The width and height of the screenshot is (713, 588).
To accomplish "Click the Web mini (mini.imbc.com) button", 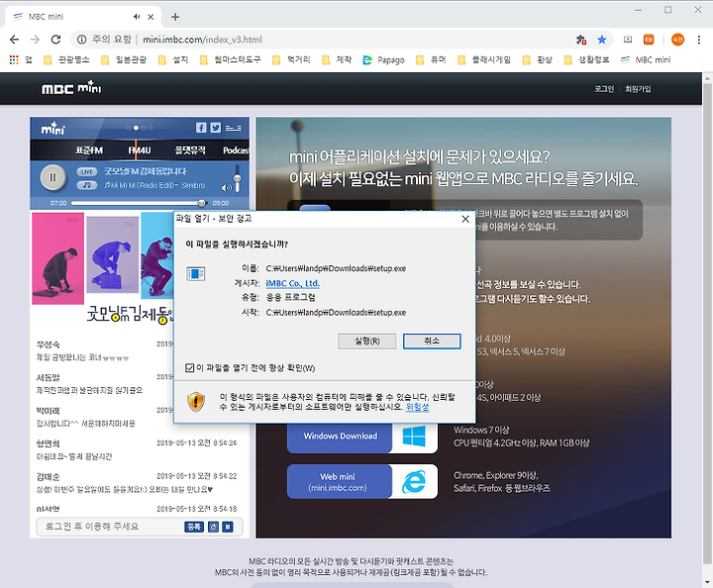I will coord(338,482).
